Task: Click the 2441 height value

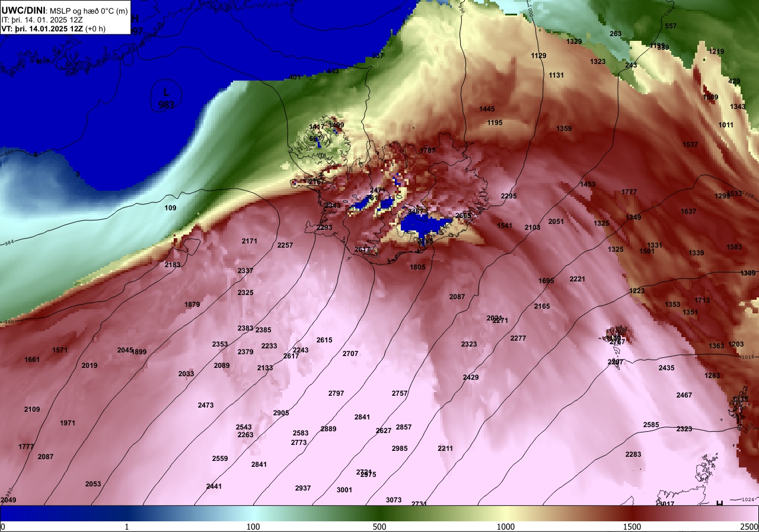Action: tap(214, 486)
